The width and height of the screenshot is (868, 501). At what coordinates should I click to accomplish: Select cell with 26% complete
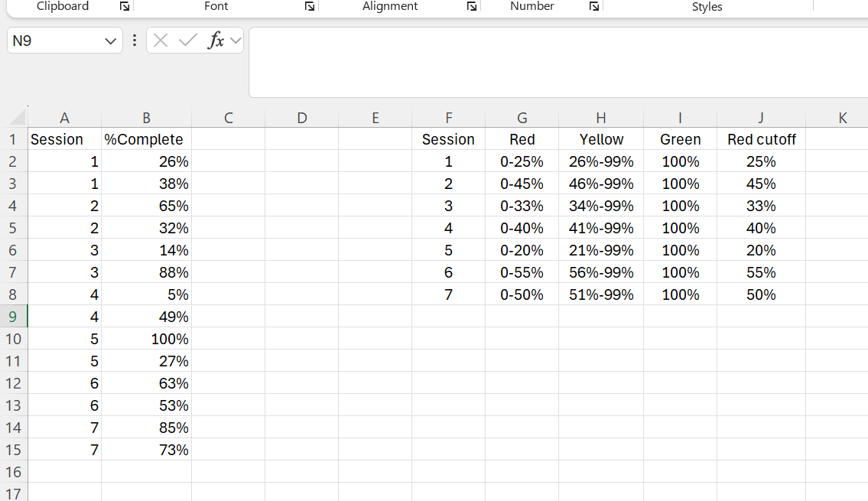point(146,161)
